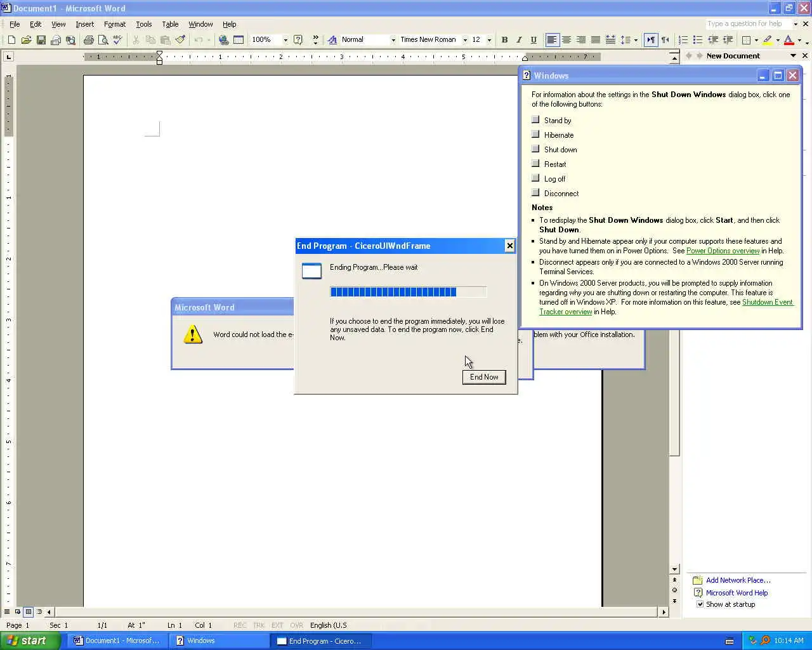
Task: Select Log off in the Windows help
Action: coord(535,178)
